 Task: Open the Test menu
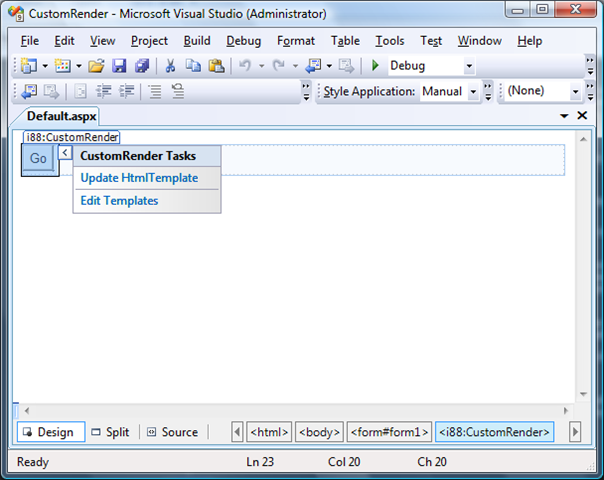[x=431, y=41]
